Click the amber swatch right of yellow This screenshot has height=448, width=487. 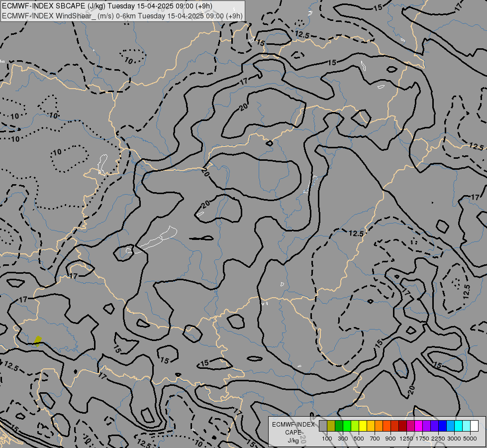(371, 426)
